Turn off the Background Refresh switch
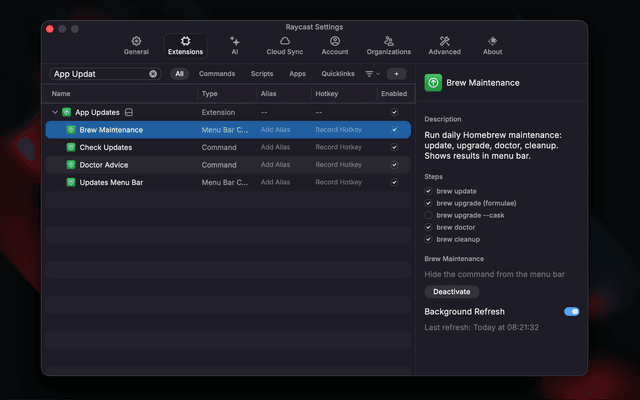 click(x=571, y=312)
